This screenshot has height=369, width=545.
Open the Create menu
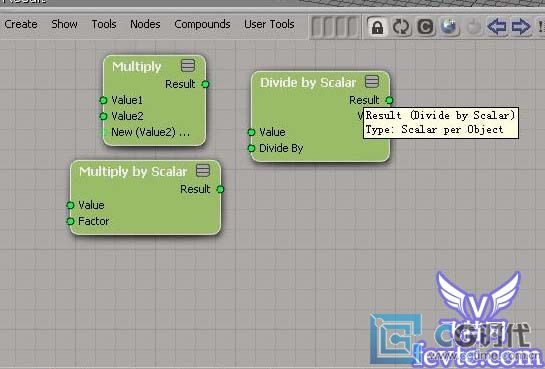(x=21, y=24)
